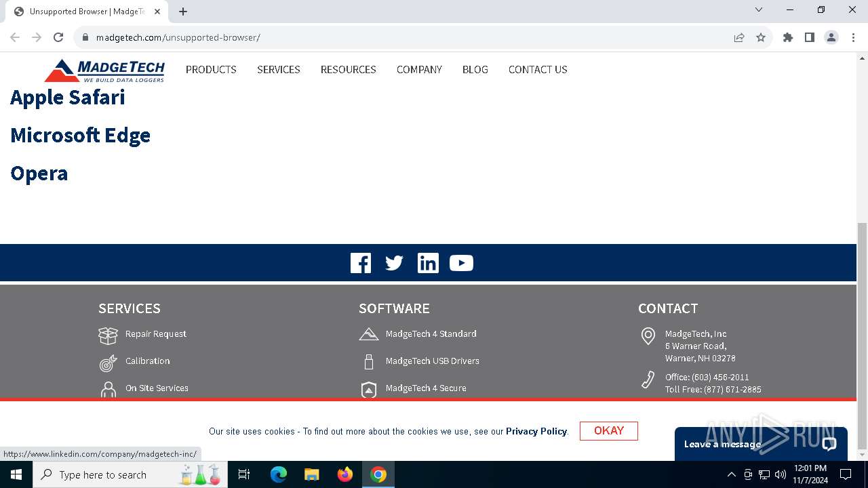Accept cookies with the OKAY button
The height and width of the screenshot is (488, 868).
tap(609, 431)
